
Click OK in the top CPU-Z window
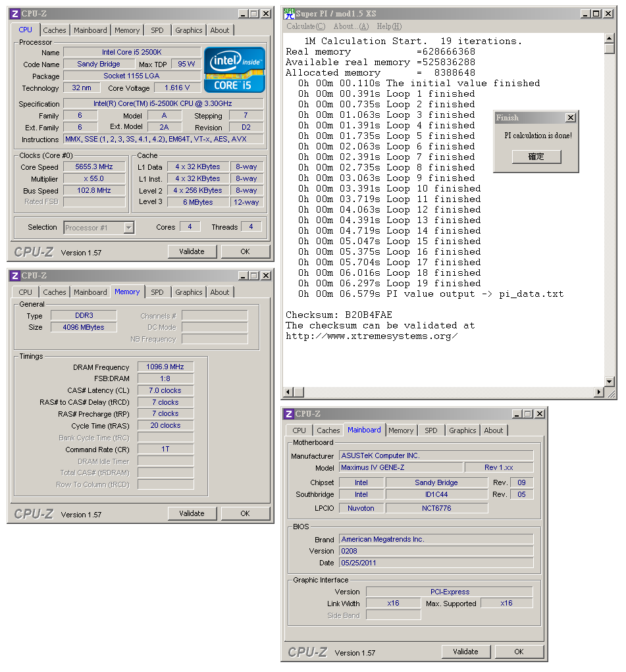click(x=246, y=251)
